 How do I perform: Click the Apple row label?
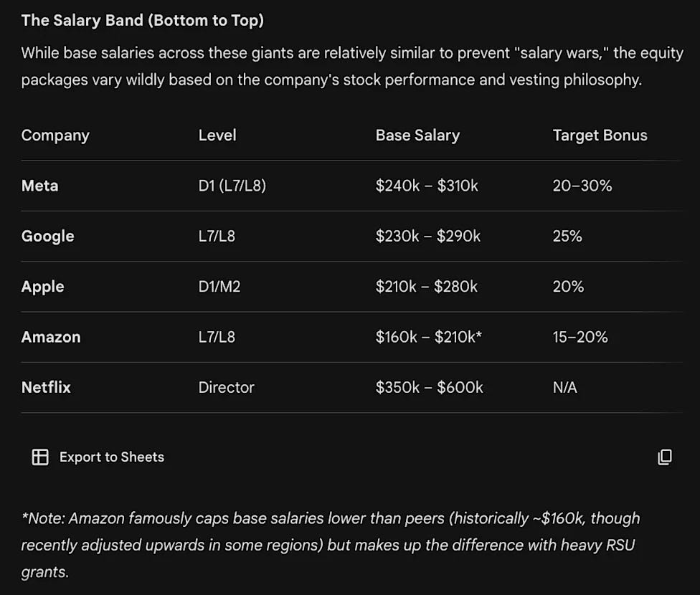(x=43, y=287)
